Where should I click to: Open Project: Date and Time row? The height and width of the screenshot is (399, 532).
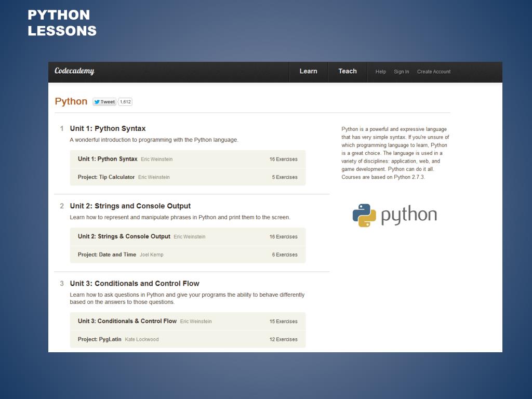pyautogui.click(x=188, y=255)
